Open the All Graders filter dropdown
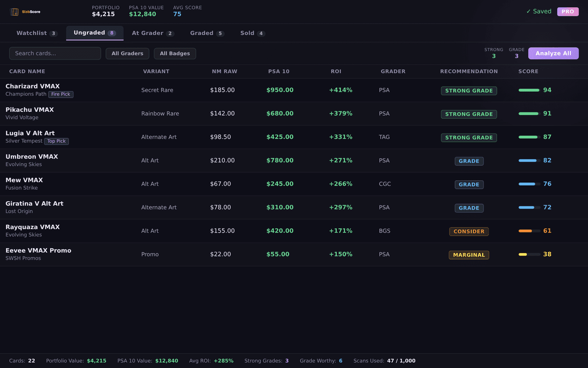The image size is (588, 368). coord(127,53)
